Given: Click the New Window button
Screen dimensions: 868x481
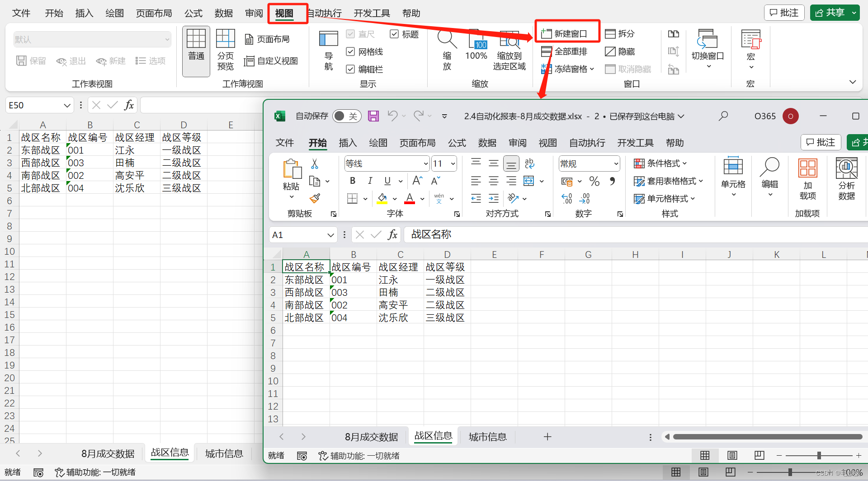Looking at the screenshot, I should 564,34.
